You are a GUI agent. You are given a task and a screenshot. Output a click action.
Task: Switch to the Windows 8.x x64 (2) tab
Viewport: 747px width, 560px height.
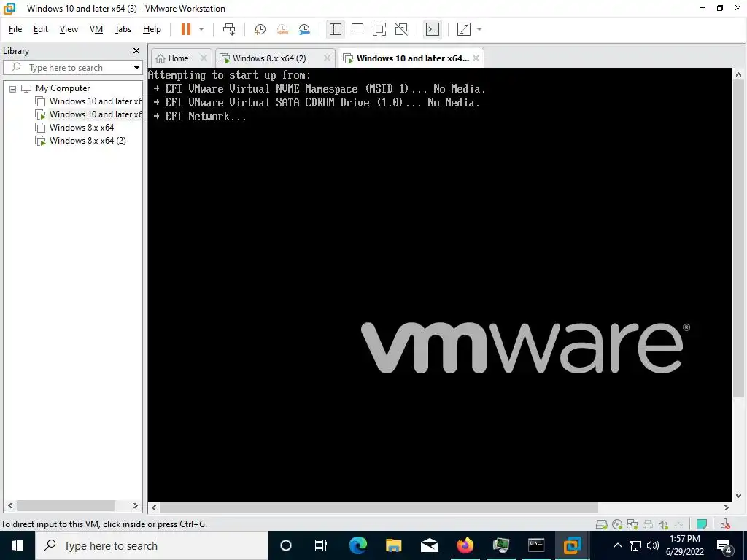(269, 58)
